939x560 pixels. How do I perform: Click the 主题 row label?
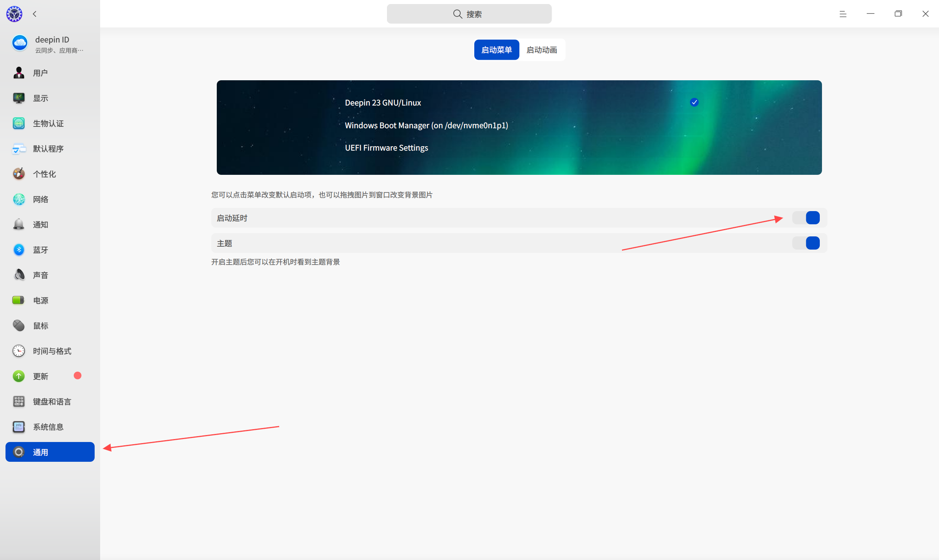click(x=224, y=243)
